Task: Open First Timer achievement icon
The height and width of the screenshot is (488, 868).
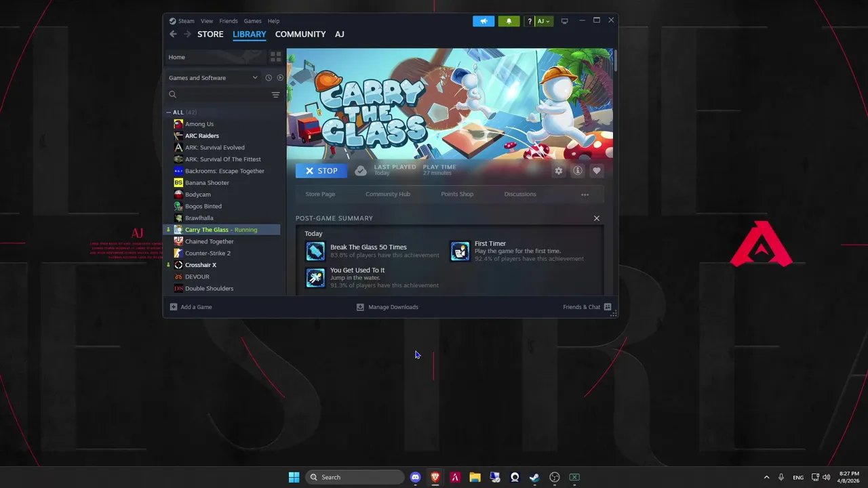Action: coord(460,251)
